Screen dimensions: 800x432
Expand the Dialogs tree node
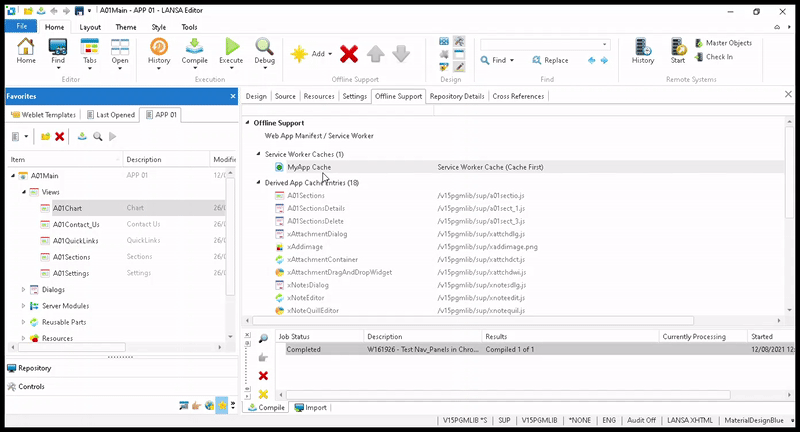tap(23, 290)
